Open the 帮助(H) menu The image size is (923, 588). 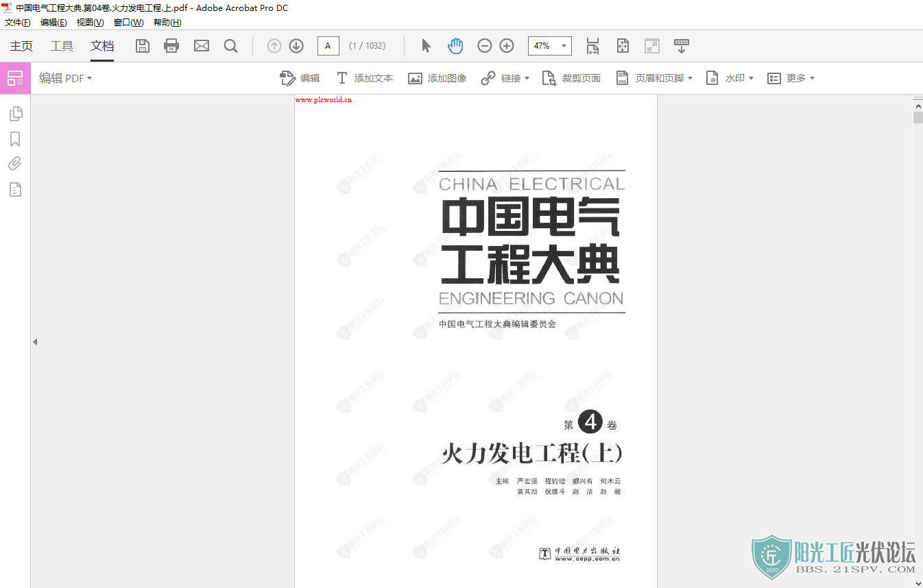[x=167, y=23]
